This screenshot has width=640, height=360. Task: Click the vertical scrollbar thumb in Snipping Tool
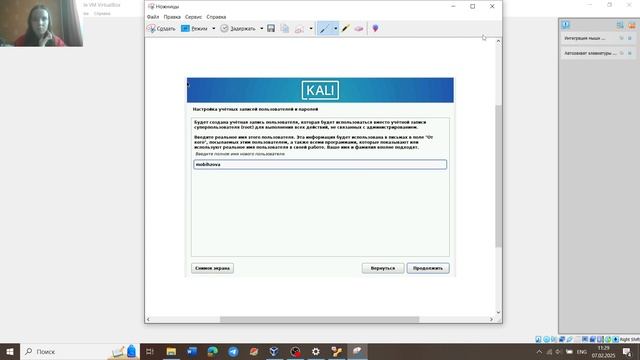click(498, 176)
